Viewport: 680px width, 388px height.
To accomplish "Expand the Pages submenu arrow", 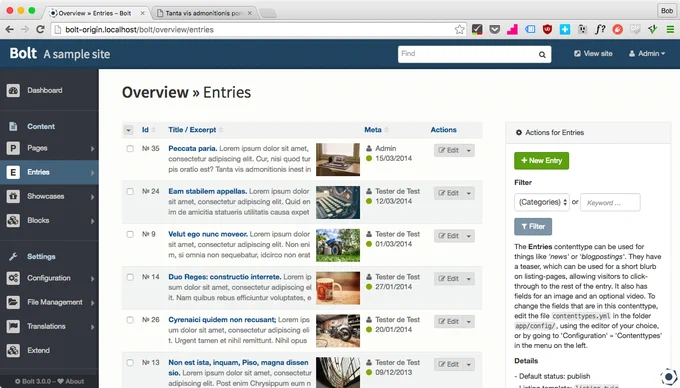I will pyautogui.click(x=92, y=149).
